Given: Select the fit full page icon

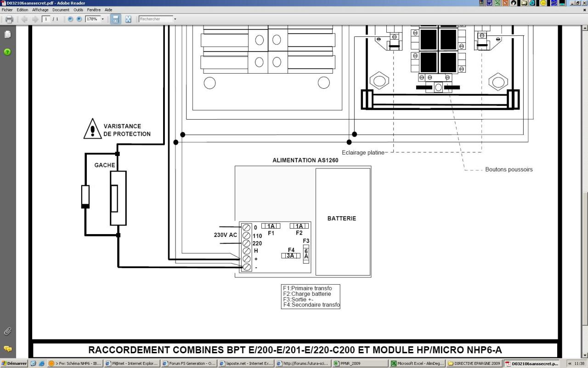Looking at the screenshot, I should tap(128, 19).
